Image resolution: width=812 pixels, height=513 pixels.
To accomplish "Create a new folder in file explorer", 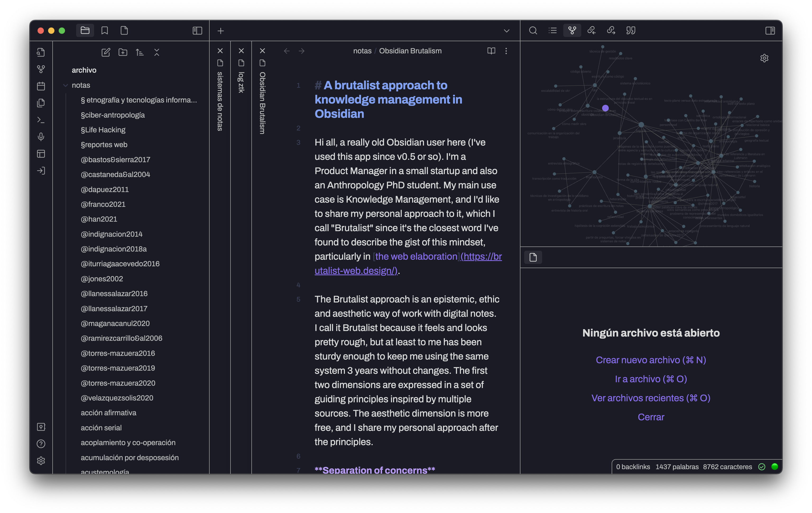I will 123,52.
